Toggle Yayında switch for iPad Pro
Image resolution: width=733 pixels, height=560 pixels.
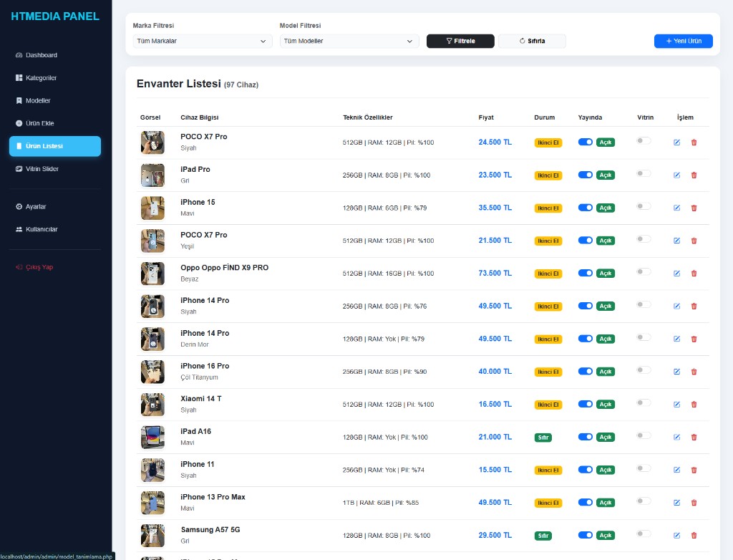586,175
